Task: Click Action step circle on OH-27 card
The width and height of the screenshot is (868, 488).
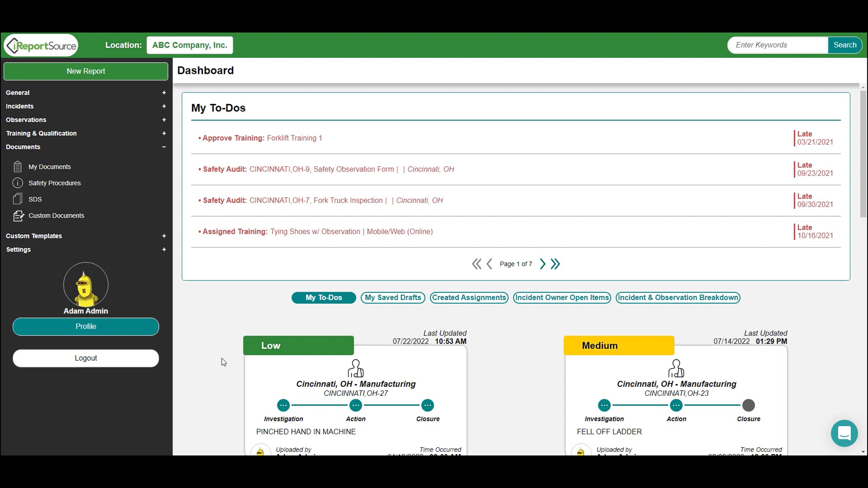Action: coord(356,405)
